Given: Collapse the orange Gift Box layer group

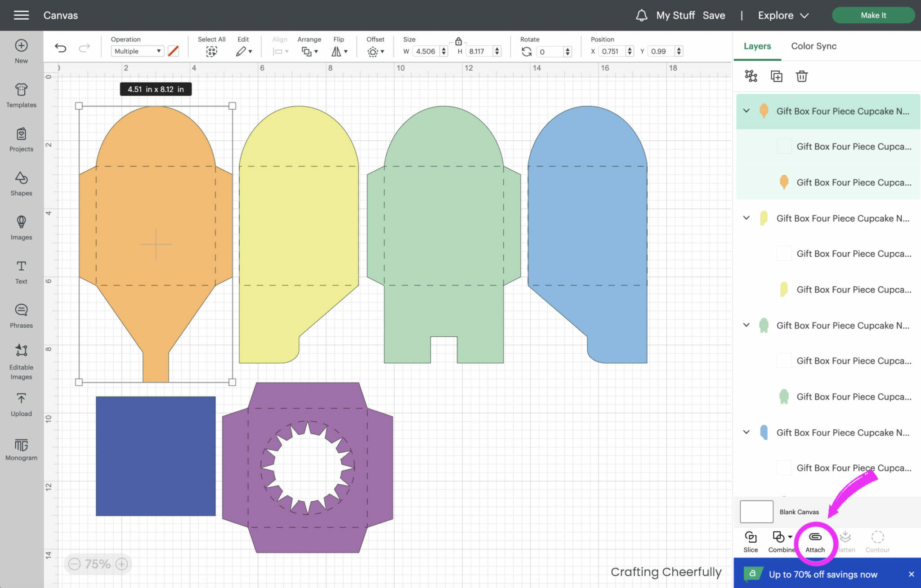Looking at the screenshot, I should point(747,111).
